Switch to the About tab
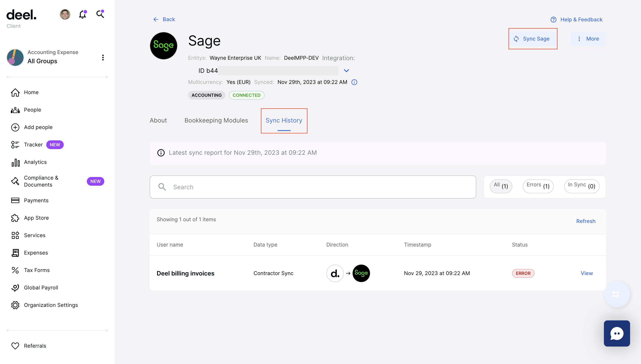Screen dimensions: 641x364 click(x=158, y=121)
